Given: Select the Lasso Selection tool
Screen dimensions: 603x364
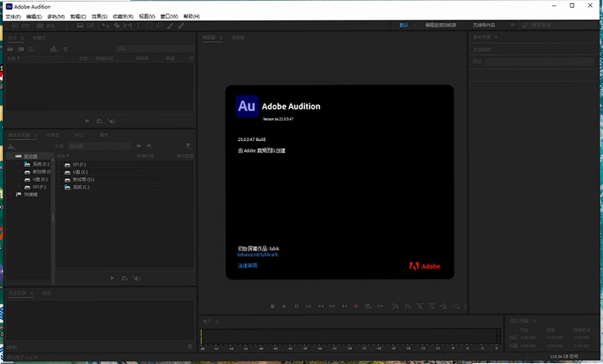Looking at the screenshot, I should point(160,26).
